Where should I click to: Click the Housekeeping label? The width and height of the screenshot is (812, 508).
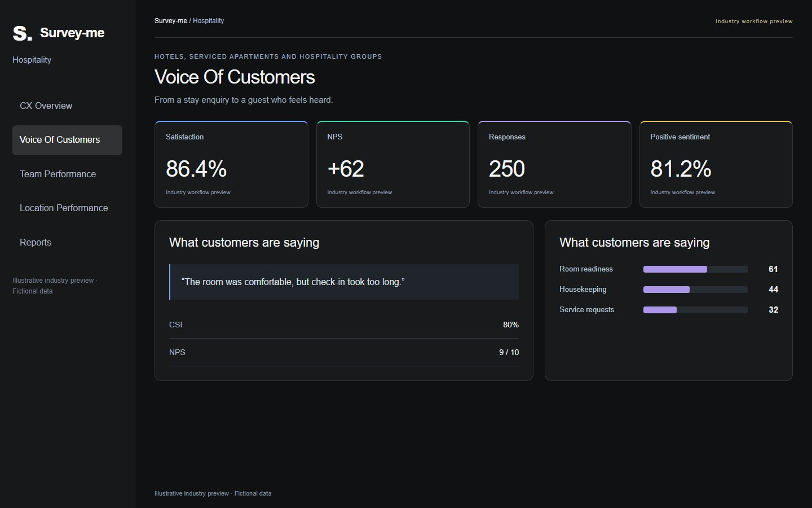[583, 290]
